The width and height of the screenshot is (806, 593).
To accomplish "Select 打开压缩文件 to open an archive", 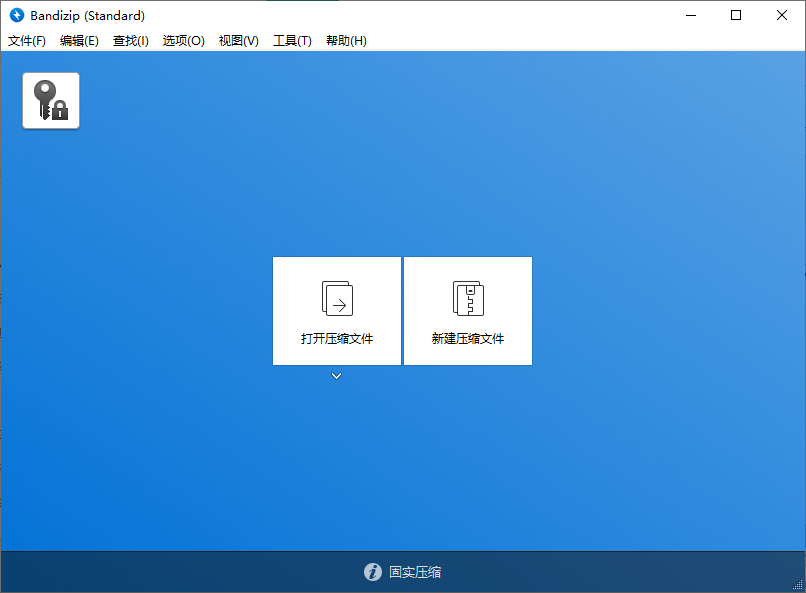I will pos(336,338).
